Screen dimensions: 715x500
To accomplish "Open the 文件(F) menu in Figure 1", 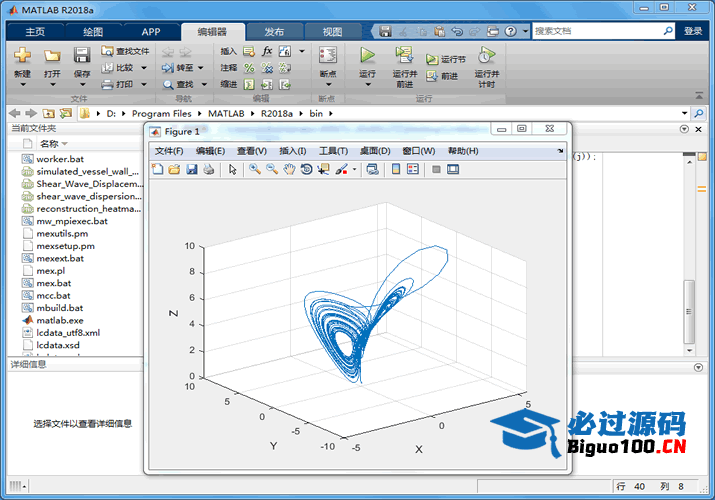I will pos(169,151).
